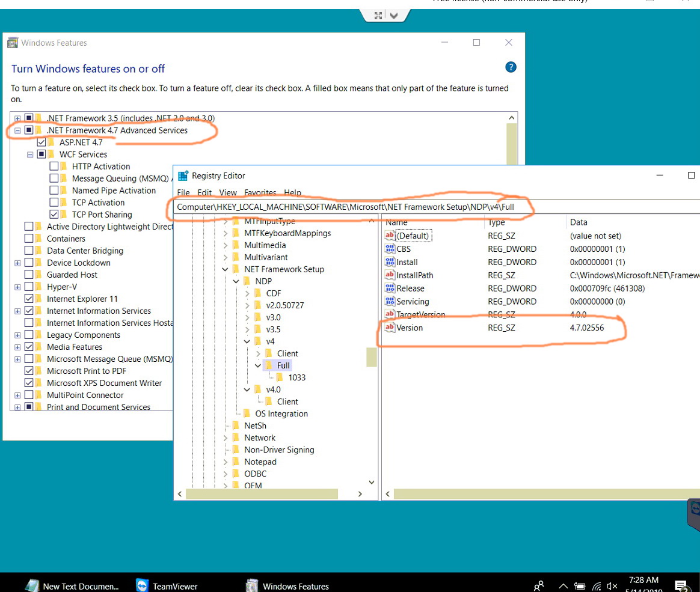Click the Windows Features help question-mark icon
The height and width of the screenshot is (592, 700).
coord(511,67)
